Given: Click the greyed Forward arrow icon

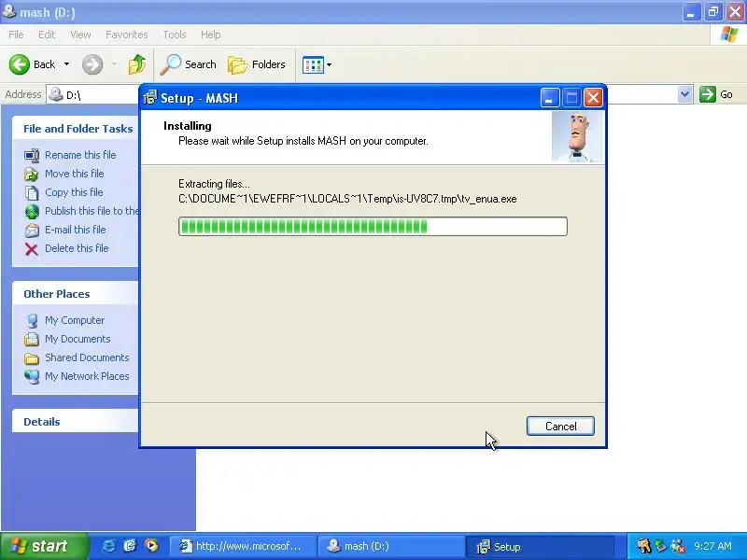Looking at the screenshot, I should click(x=92, y=64).
